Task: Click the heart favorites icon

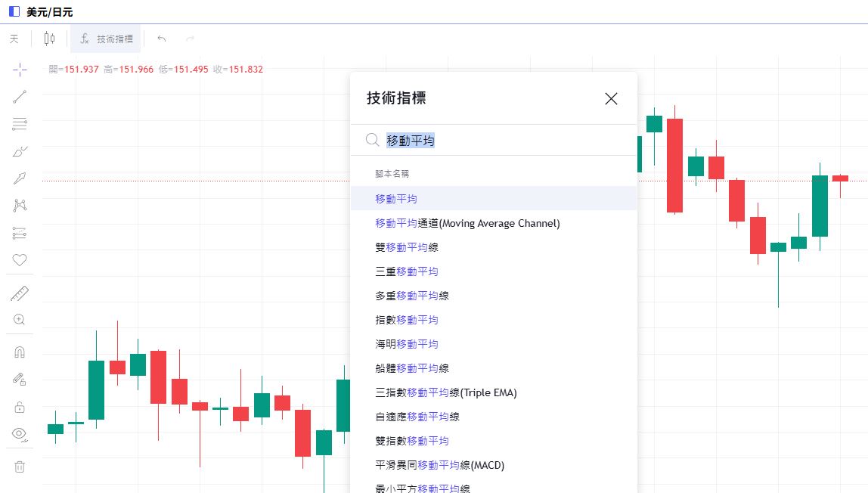Action: (x=20, y=260)
